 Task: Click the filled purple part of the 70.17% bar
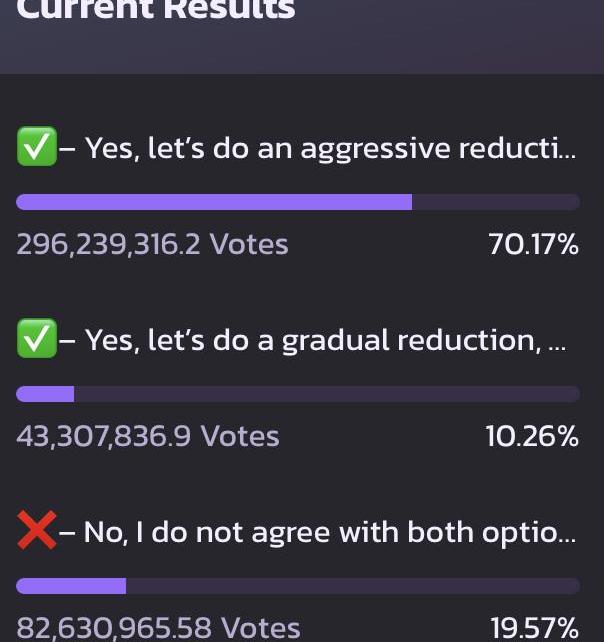(214, 202)
